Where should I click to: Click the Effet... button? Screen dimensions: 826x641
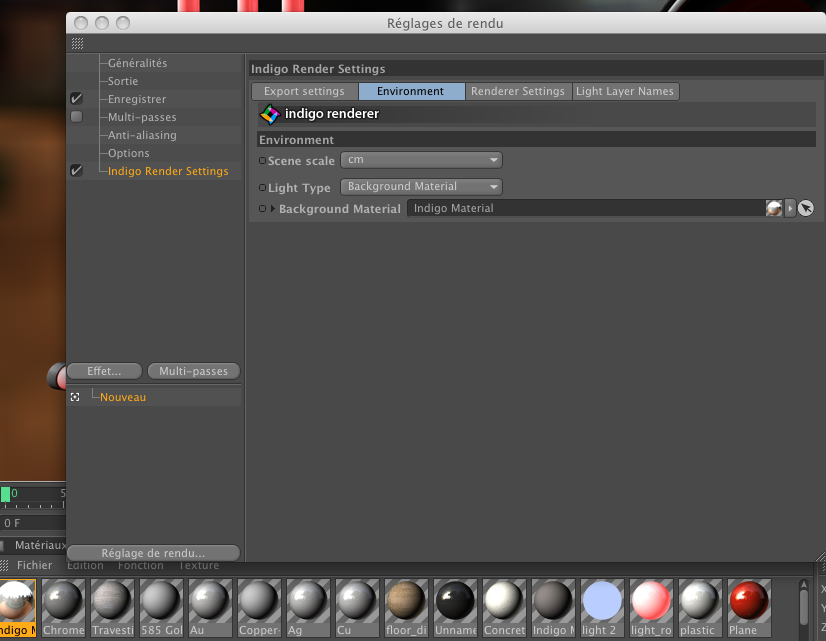(104, 371)
